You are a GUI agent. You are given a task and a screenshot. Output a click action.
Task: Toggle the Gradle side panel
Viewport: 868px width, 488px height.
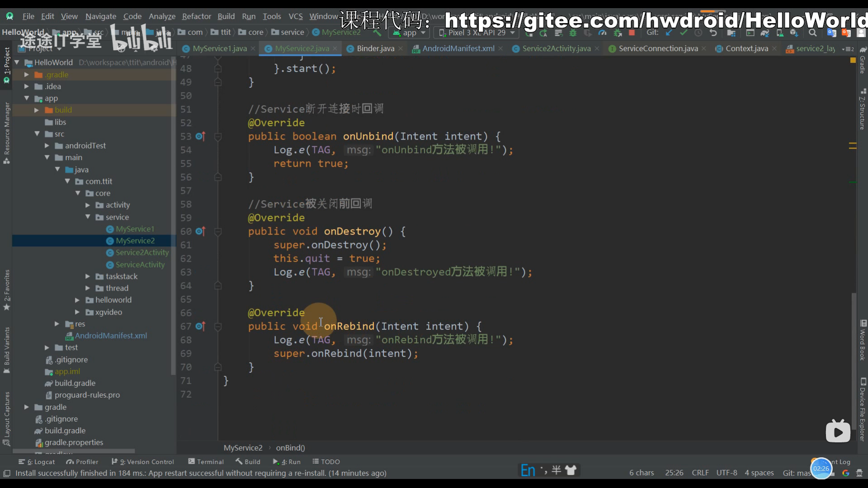click(863, 61)
